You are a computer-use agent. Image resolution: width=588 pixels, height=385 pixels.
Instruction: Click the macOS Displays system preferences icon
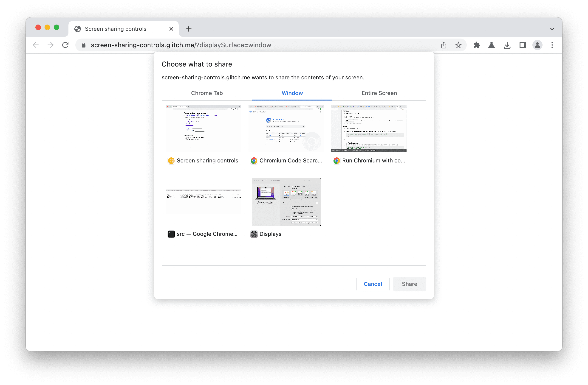[x=254, y=234]
